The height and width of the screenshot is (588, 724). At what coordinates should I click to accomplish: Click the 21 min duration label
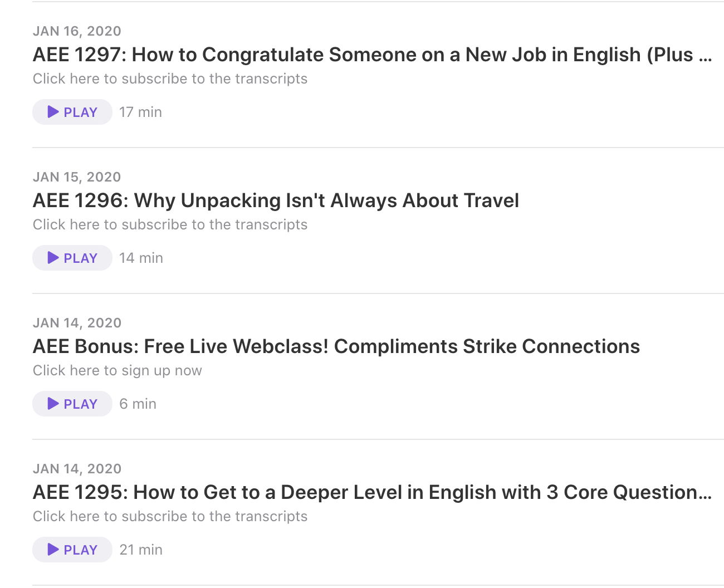[141, 550]
